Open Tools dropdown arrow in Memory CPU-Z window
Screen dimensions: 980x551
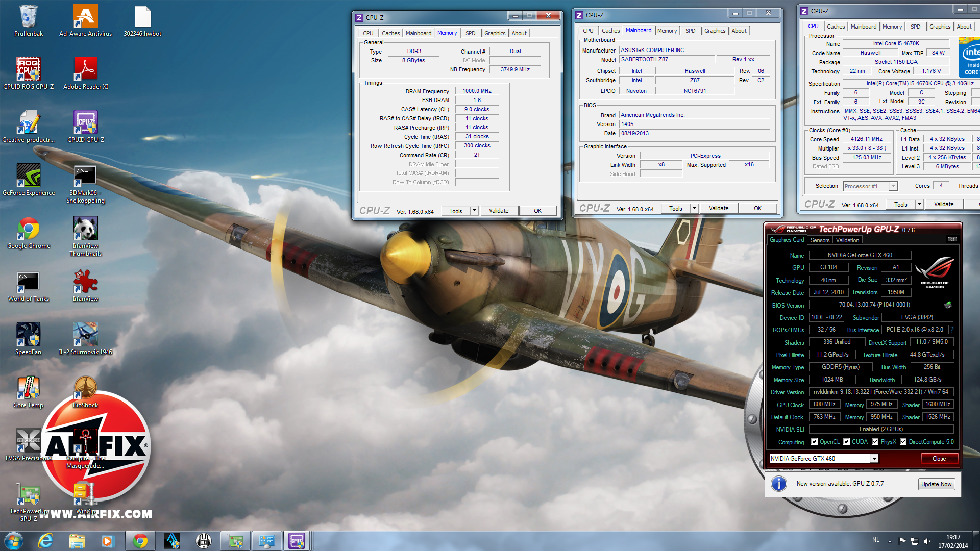[474, 211]
